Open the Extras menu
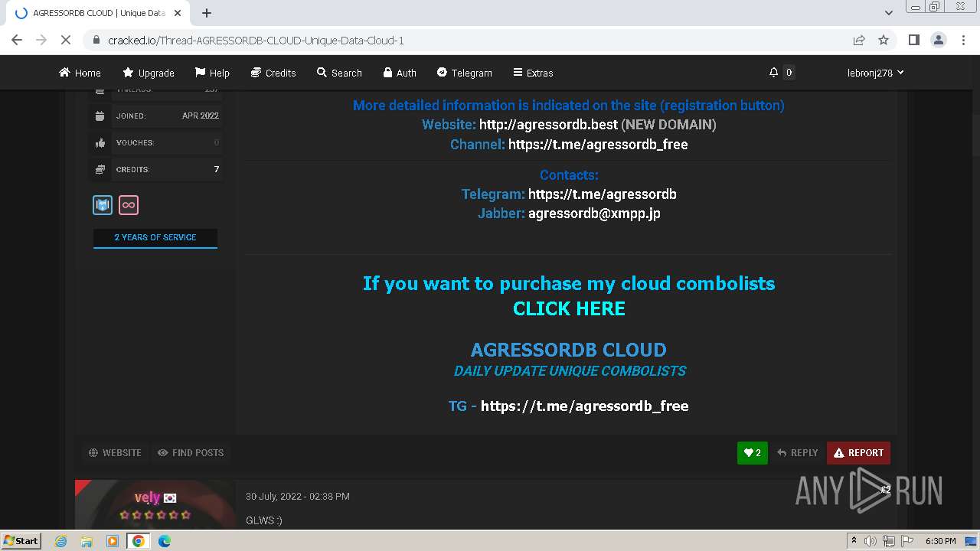The image size is (980, 551). [533, 73]
